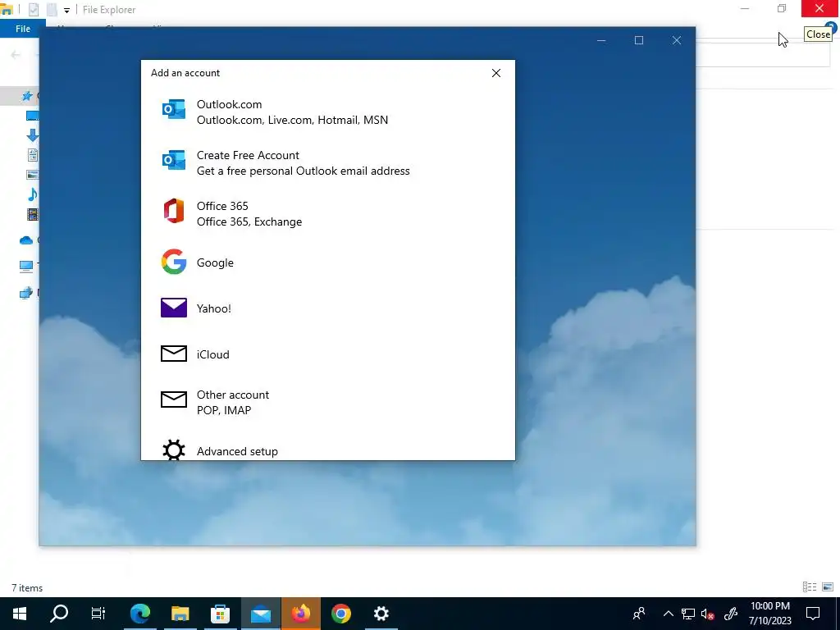This screenshot has height=630, width=840.
Task: Click the Mail app taskbar icon
Action: tap(261, 614)
